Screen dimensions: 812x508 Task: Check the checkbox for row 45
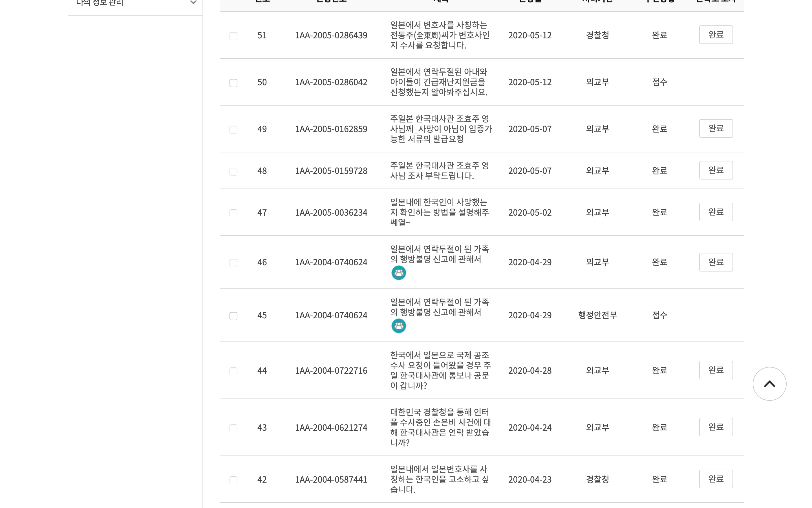(233, 316)
